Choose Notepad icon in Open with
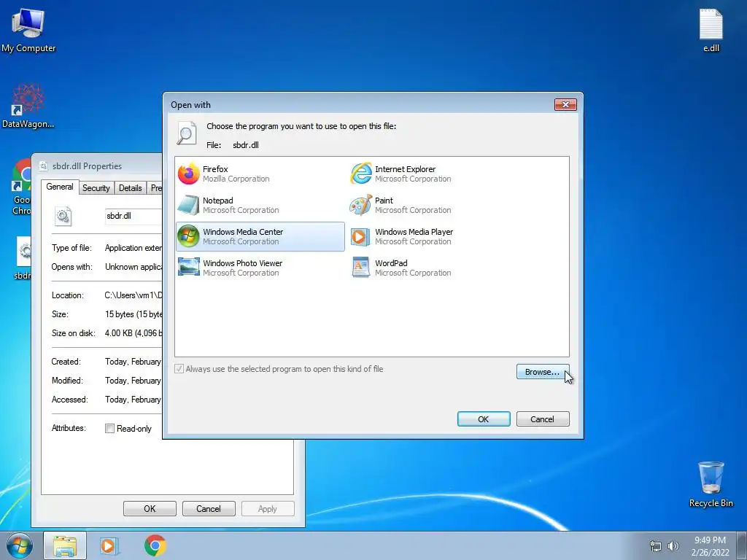Image resolution: width=747 pixels, height=560 pixels. (x=188, y=205)
